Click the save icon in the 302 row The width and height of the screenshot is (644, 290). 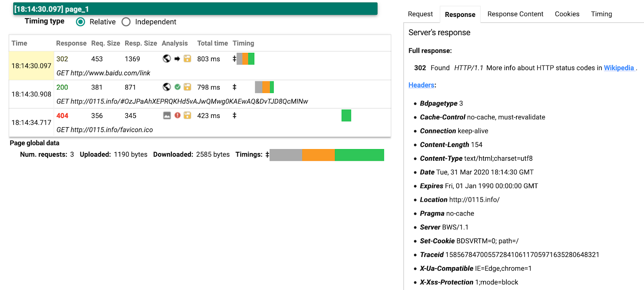(188, 59)
